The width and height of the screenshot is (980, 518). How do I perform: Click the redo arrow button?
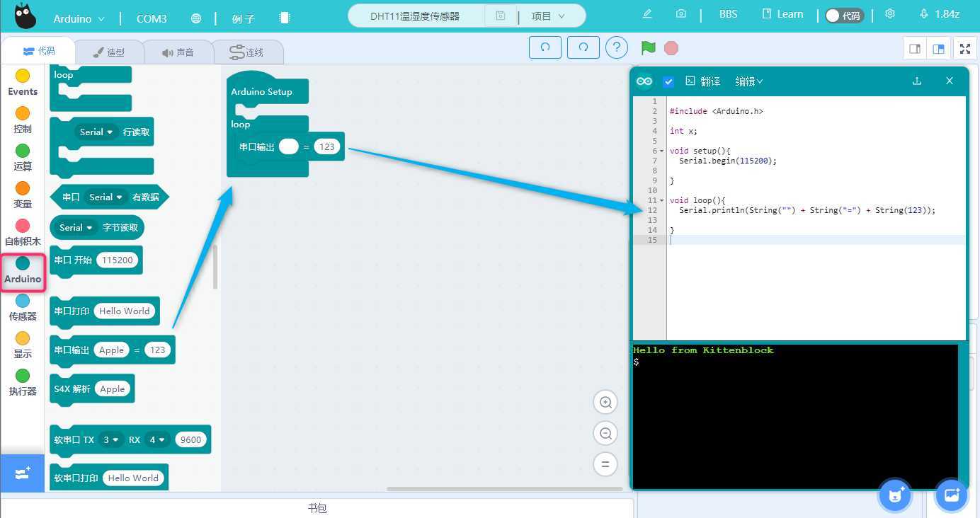583,47
